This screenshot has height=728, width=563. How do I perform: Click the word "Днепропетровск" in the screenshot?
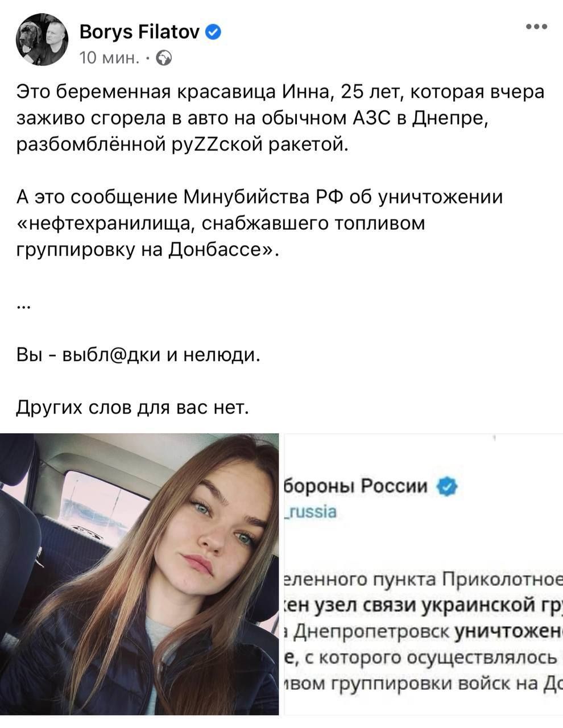coord(374,631)
